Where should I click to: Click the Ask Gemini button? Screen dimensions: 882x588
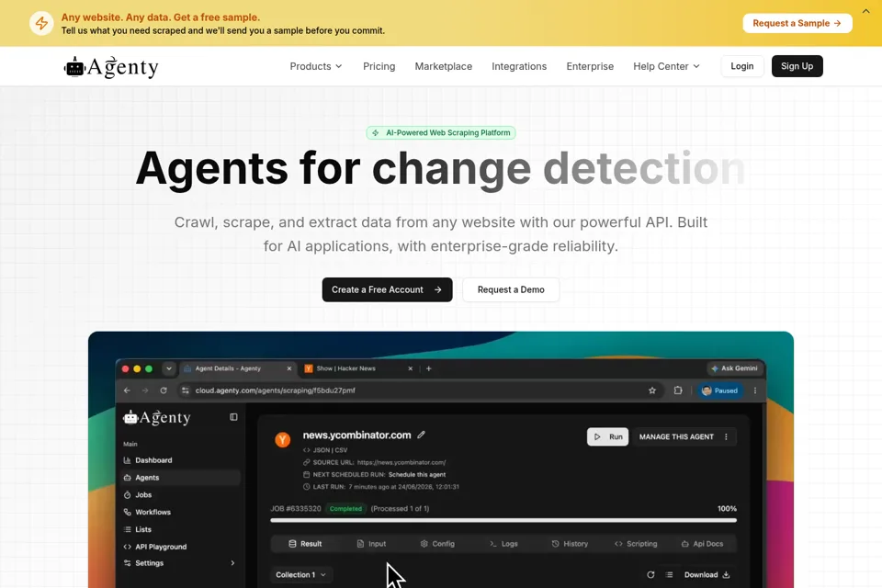735,368
